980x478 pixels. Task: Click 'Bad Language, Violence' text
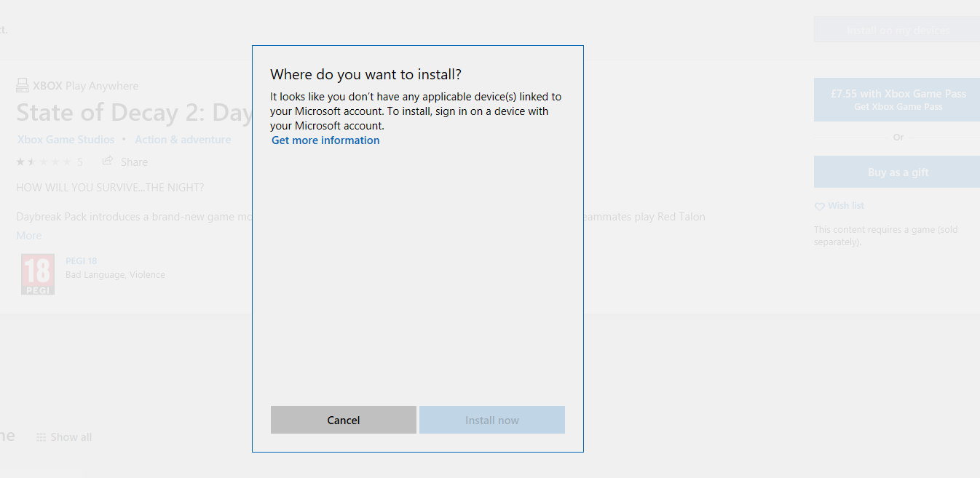(115, 275)
